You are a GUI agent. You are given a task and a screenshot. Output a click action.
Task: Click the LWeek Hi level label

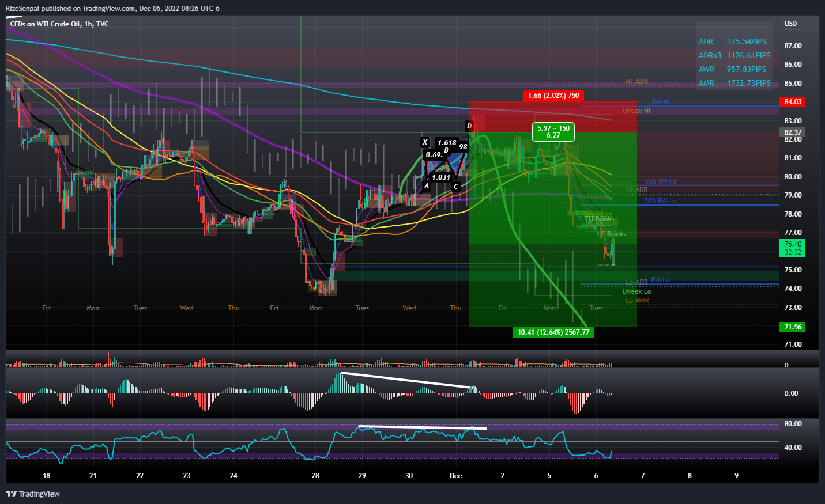pyautogui.click(x=636, y=110)
